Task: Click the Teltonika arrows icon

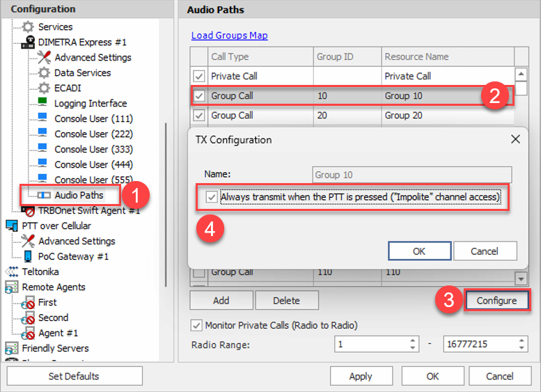Action: point(11,272)
